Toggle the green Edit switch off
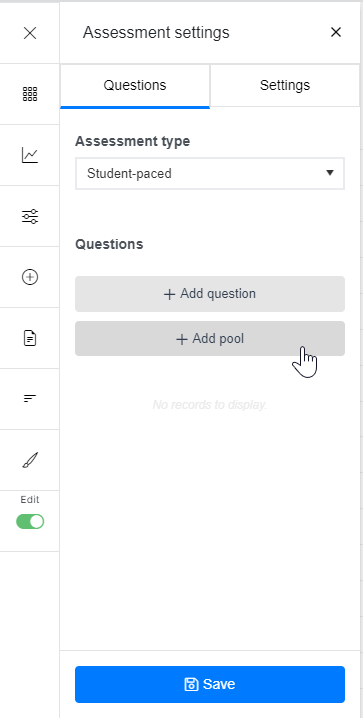 (x=30, y=522)
